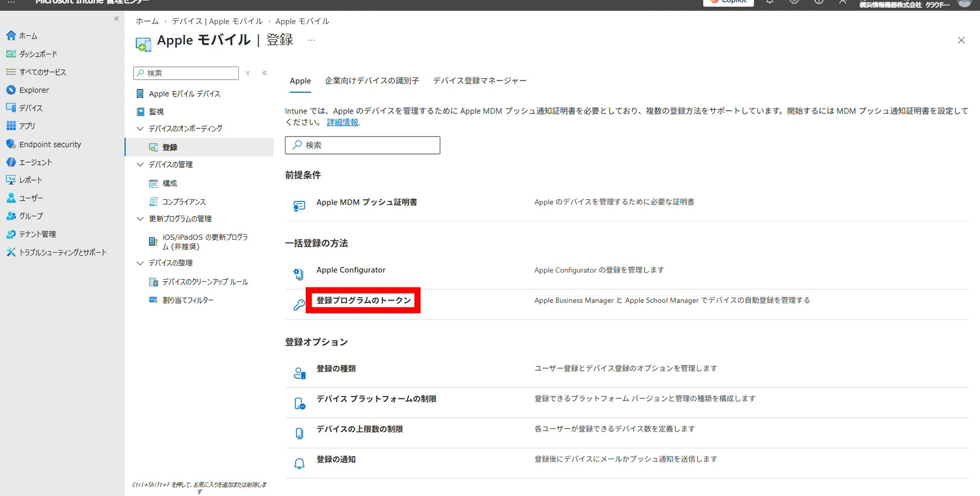The width and height of the screenshot is (980, 496).
Task: Open デバイスの上限数の制限 option
Action: [360, 429]
